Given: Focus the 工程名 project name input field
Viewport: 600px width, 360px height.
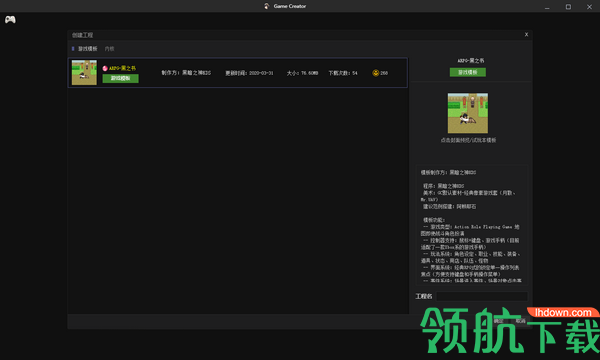Looking at the screenshot, I should [x=482, y=296].
